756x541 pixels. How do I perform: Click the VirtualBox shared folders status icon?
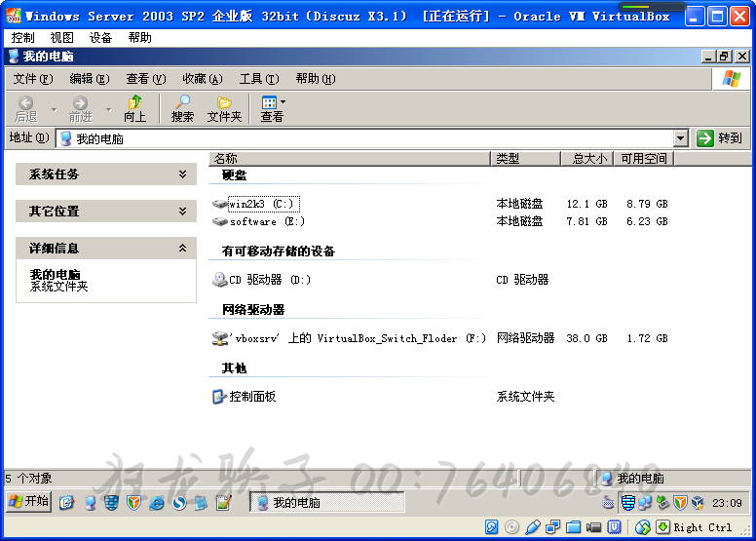(x=573, y=527)
